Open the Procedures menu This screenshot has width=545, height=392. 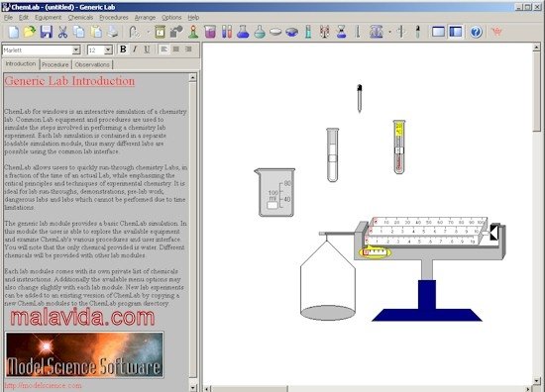click(x=114, y=18)
